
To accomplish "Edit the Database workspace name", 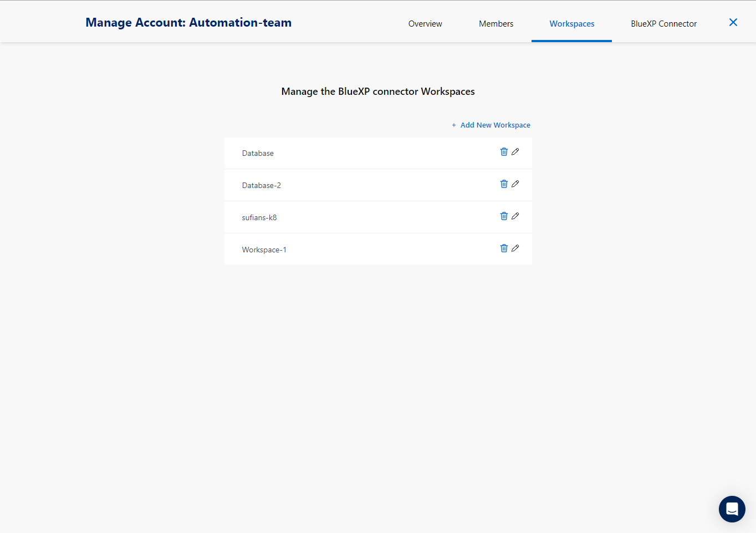I will tap(515, 152).
